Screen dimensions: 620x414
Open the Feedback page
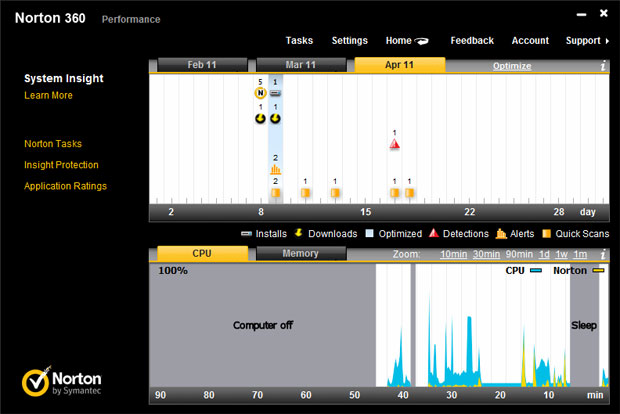(x=472, y=40)
